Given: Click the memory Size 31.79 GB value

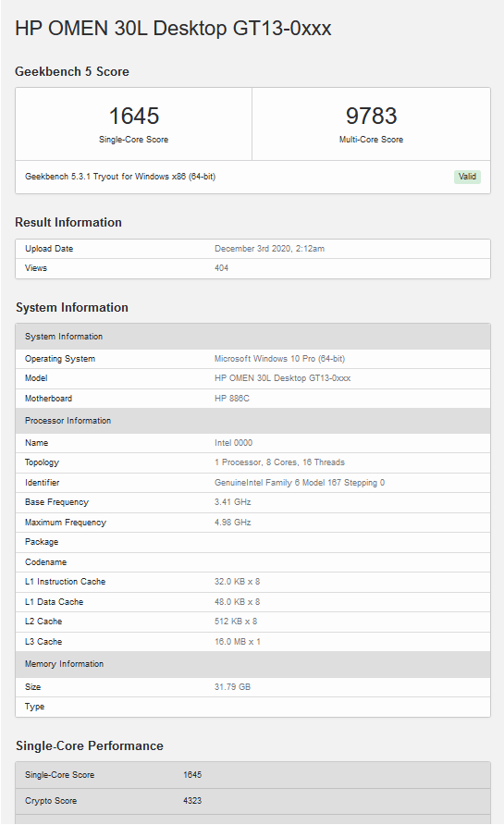Looking at the screenshot, I should [232, 687].
